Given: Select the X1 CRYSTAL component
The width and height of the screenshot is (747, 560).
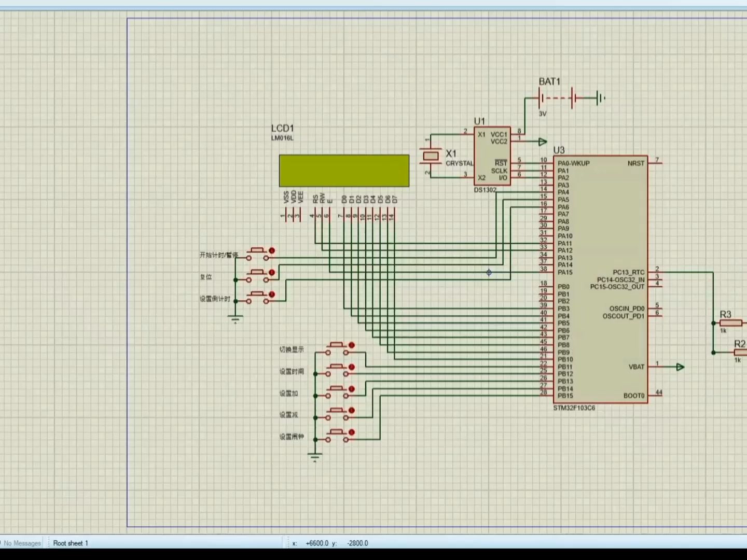Looking at the screenshot, I should (x=432, y=156).
